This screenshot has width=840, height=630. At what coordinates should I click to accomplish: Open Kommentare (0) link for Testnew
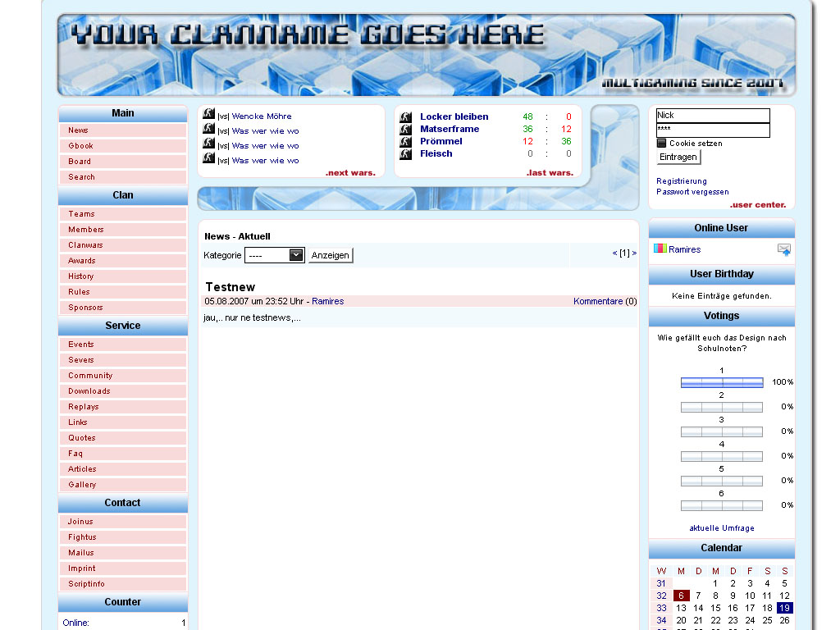tap(605, 302)
